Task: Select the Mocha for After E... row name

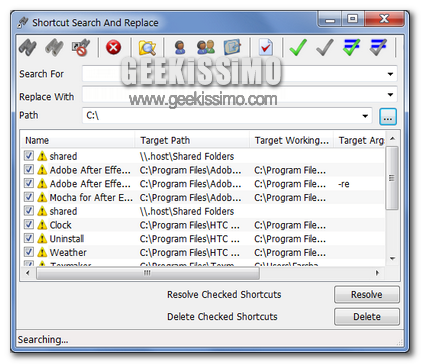Action: (x=91, y=198)
